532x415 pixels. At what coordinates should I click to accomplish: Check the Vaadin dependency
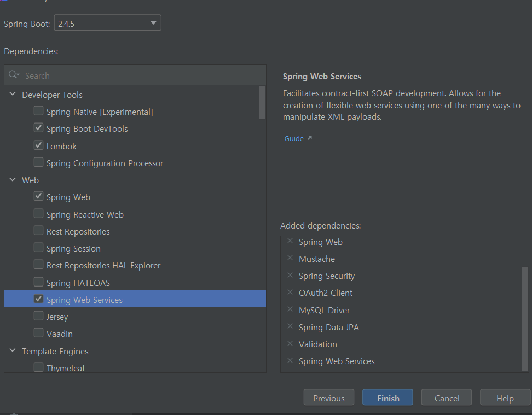pos(39,332)
